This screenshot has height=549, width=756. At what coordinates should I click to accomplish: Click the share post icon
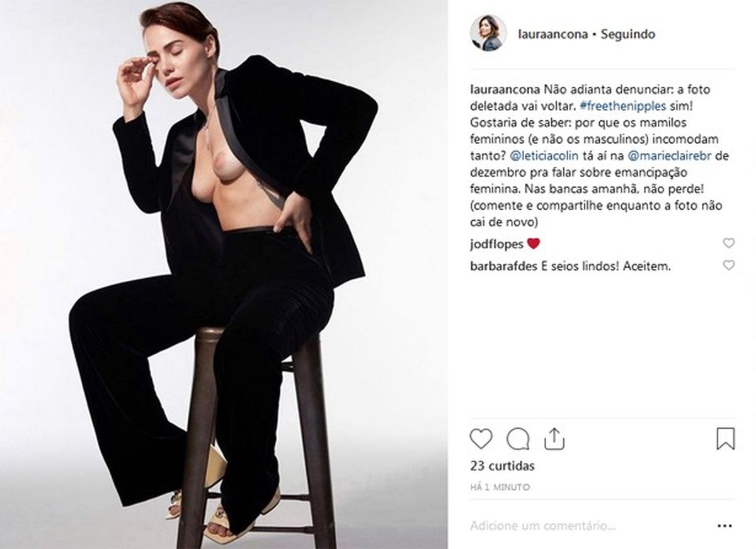554,439
